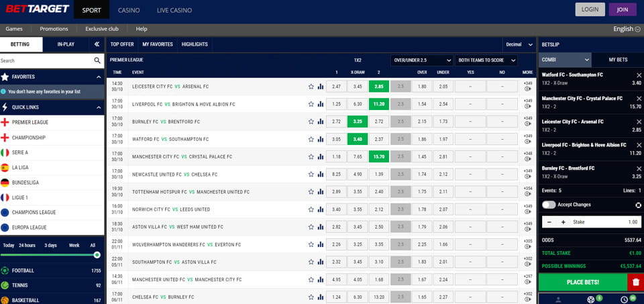Deselect 2.85 Arsenal win odds
The image size is (644, 304).
pyautogui.click(x=378, y=87)
